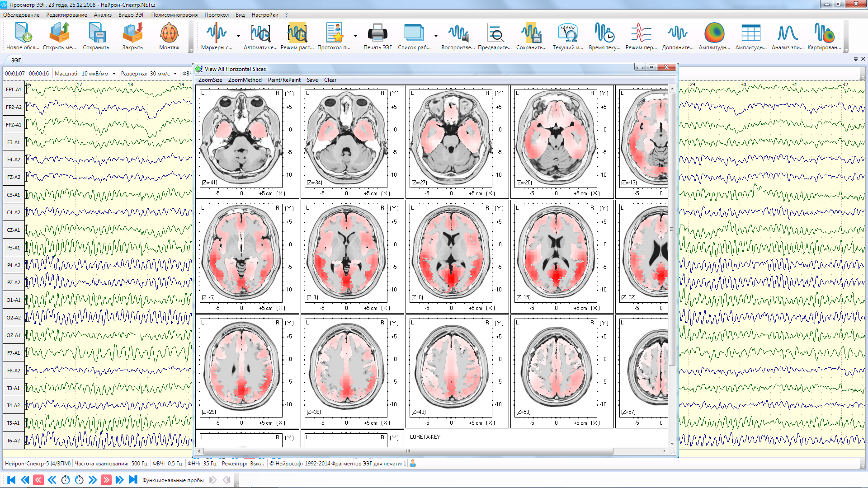Image resolution: width=868 pixels, height=488 pixels.
Task: Expand the Масштаб scale dropdown arrow
Action: click(114, 74)
